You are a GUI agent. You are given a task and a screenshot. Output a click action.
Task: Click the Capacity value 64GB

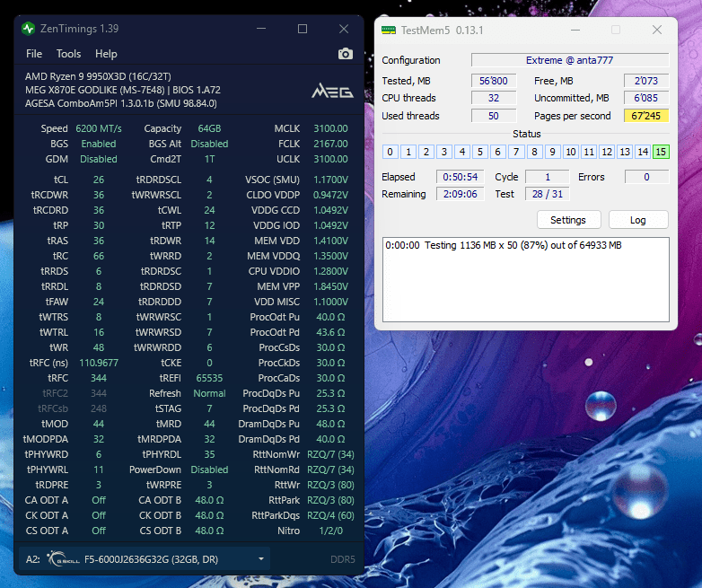coord(209,128)
